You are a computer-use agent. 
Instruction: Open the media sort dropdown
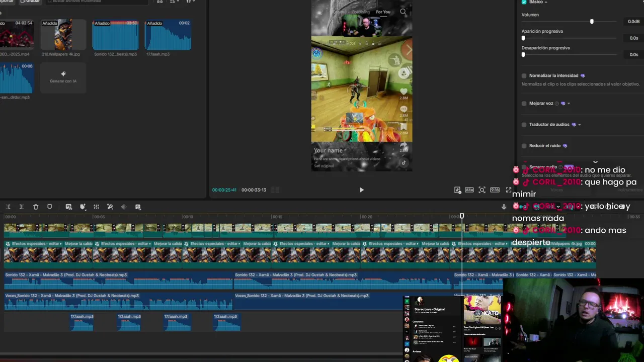coord(174,2)
